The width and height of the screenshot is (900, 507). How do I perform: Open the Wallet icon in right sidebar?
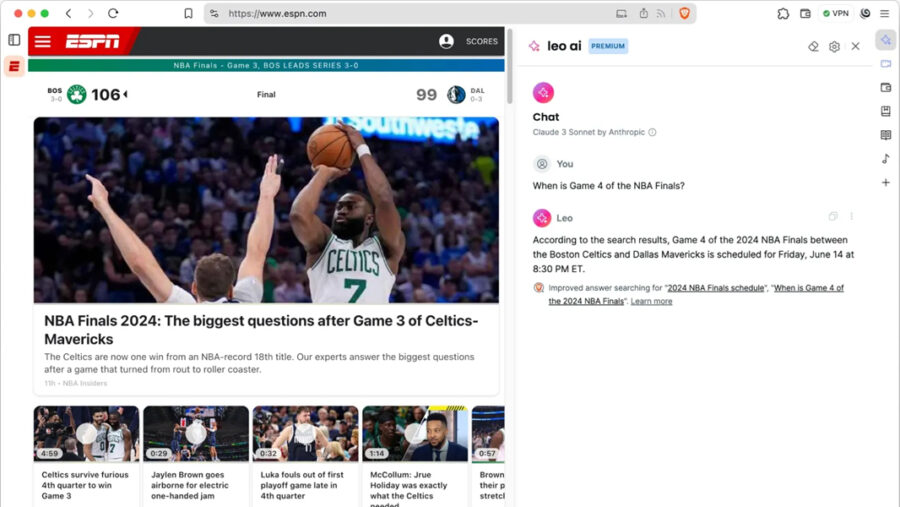(886, 87)
